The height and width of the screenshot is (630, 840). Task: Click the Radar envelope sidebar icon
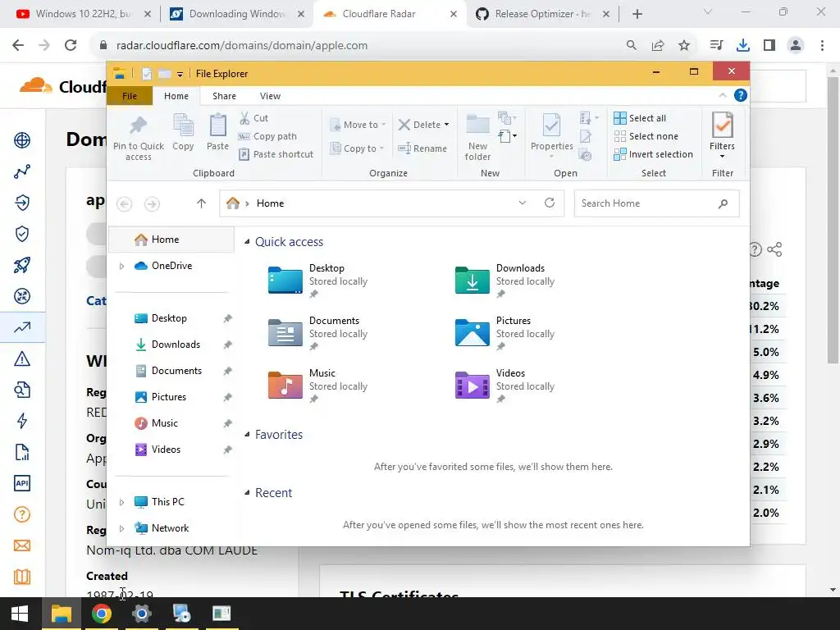coord(22,546)
